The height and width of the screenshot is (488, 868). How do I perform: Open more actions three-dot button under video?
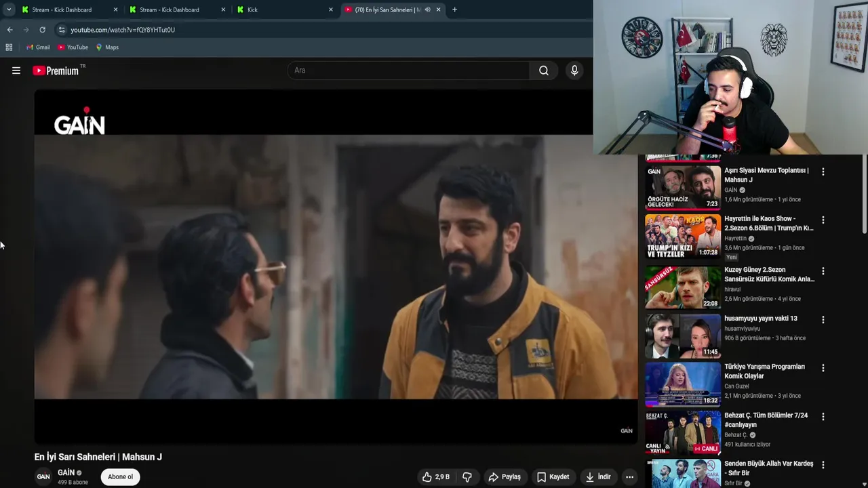[x=629, y=477]
